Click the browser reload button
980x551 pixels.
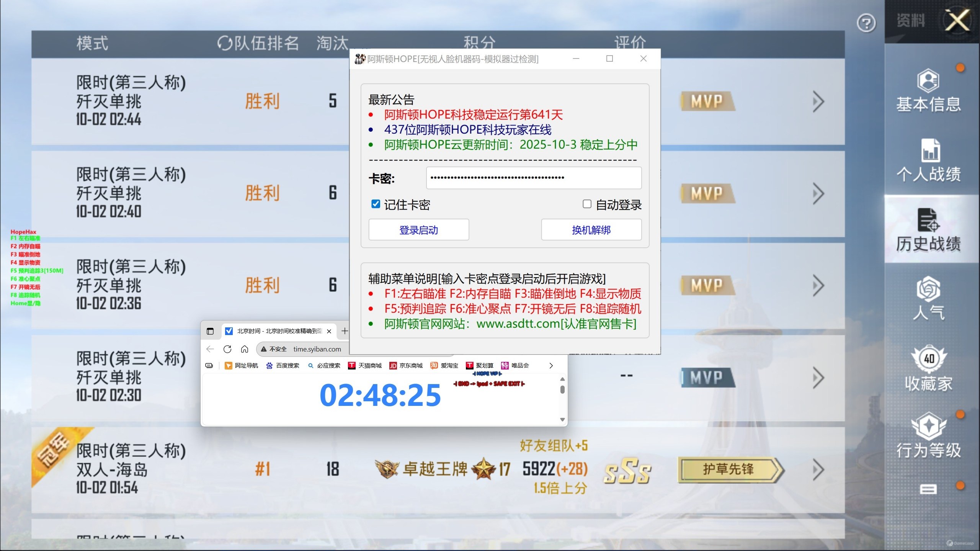[x=227, y=349]
